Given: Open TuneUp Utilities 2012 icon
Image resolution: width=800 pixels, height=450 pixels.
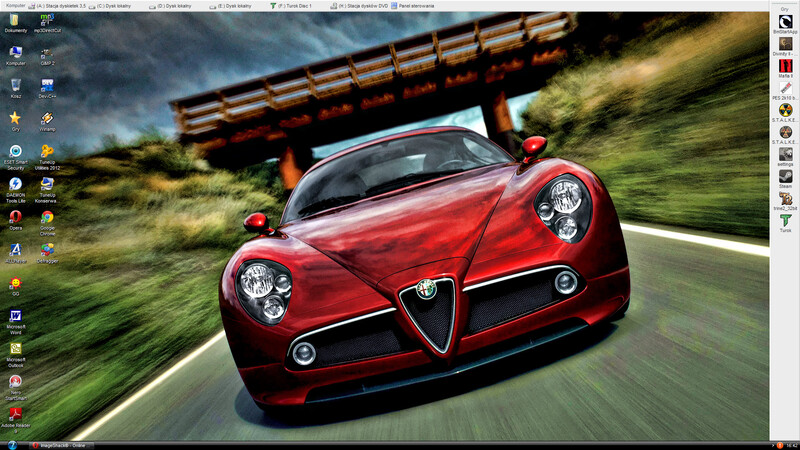Looking at the screenshot, I should 47,151.
